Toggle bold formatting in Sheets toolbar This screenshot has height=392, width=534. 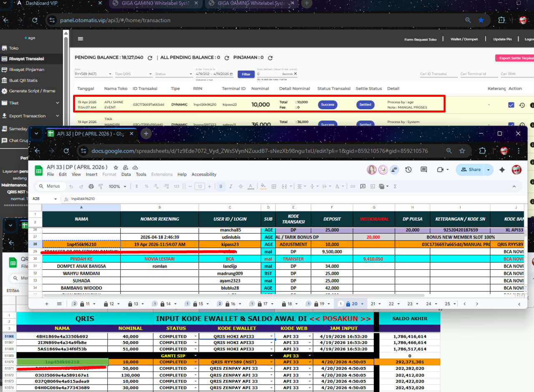[x=221, y=186]
